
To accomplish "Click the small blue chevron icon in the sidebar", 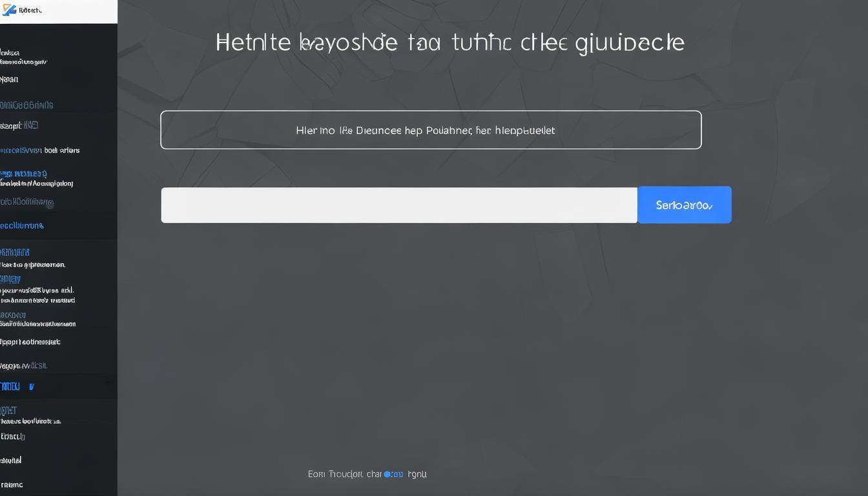I will [x=32, y=387].
